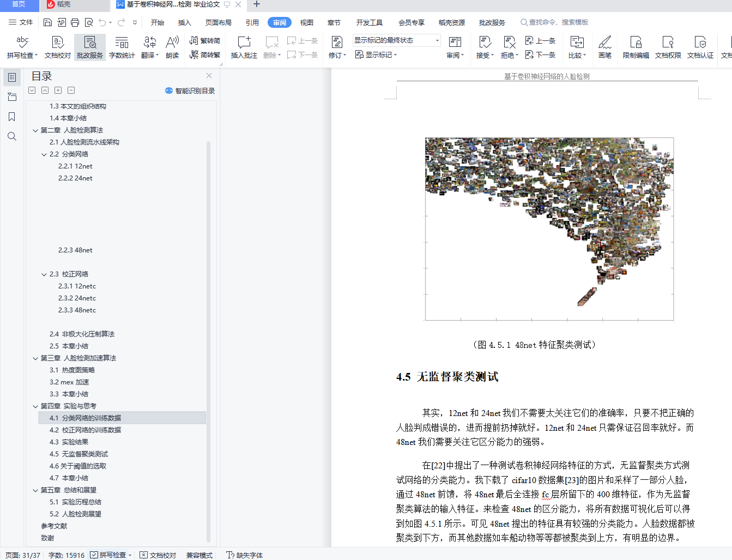Jump to 4.5 无监督聚类测试 in outline

(78, 454)
